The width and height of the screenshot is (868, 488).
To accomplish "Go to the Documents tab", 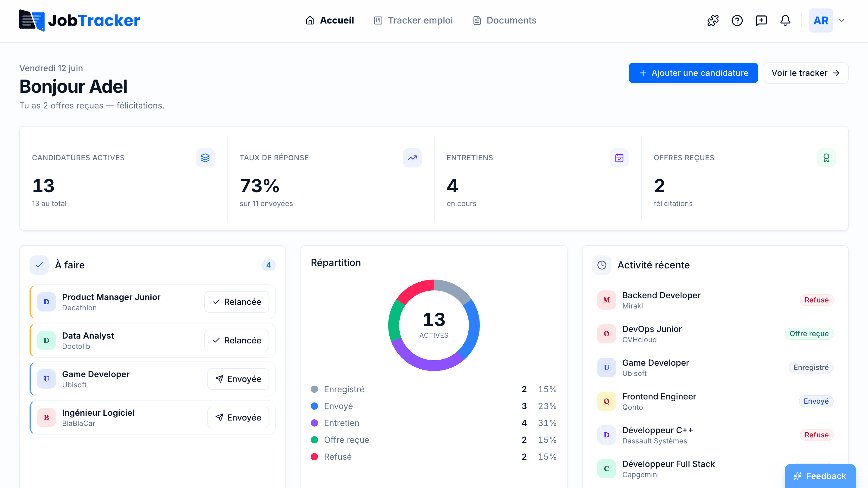I will click(x=505, y=20).
